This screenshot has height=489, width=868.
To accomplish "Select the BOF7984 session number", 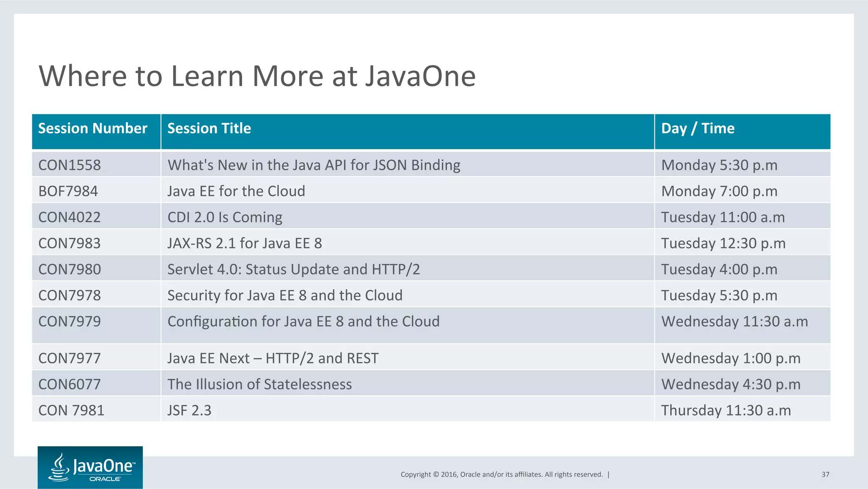I will pyautogui.click(x=68, y=191).
